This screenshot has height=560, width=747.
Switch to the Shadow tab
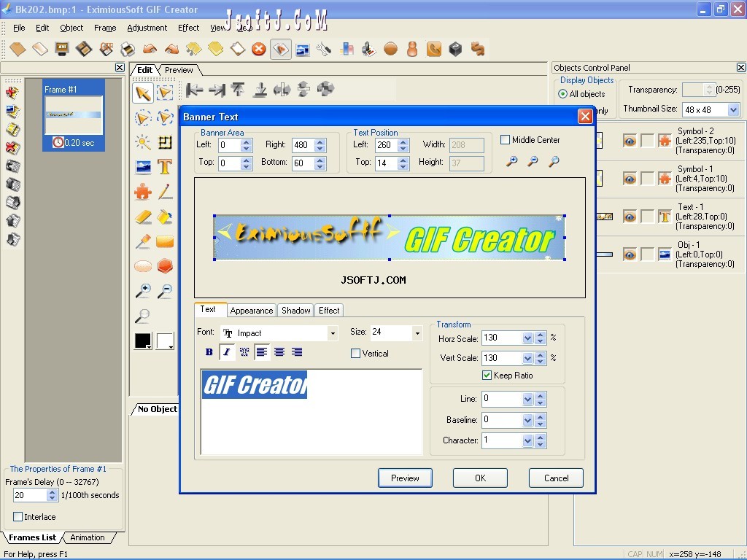click(x=296, y=311)
